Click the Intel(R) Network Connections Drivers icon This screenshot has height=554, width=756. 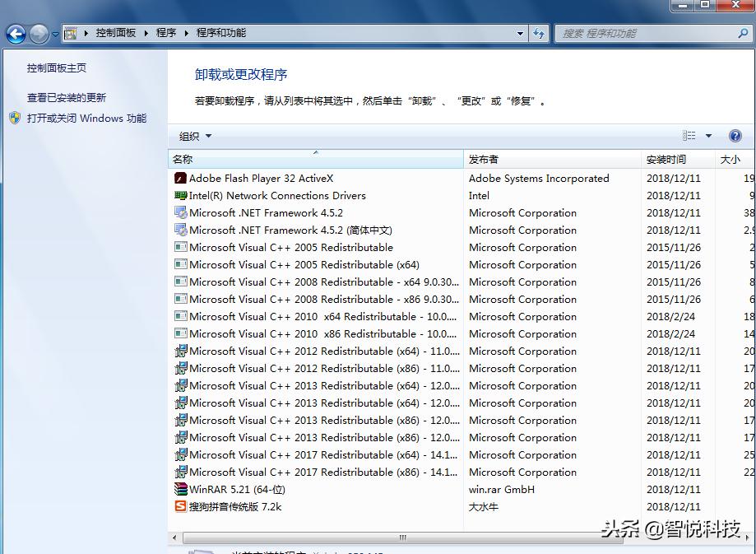tap(179, 195)
